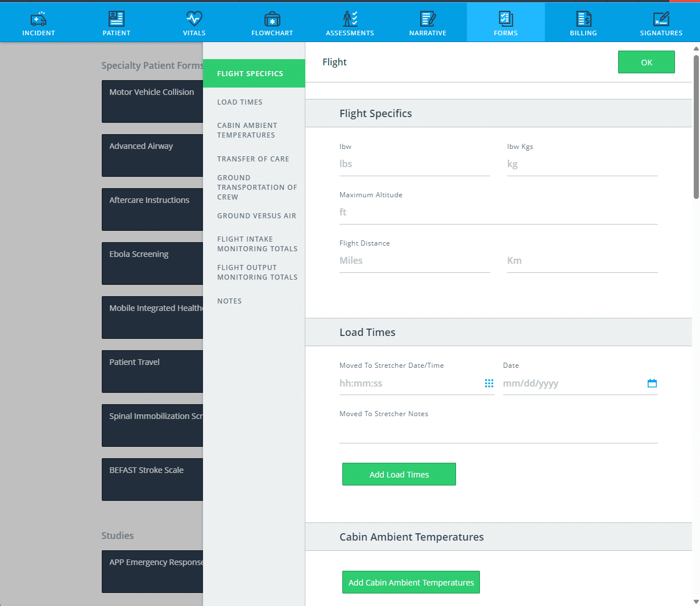Click Add Cabin Ambient Temperatures button

coord(411,582)
